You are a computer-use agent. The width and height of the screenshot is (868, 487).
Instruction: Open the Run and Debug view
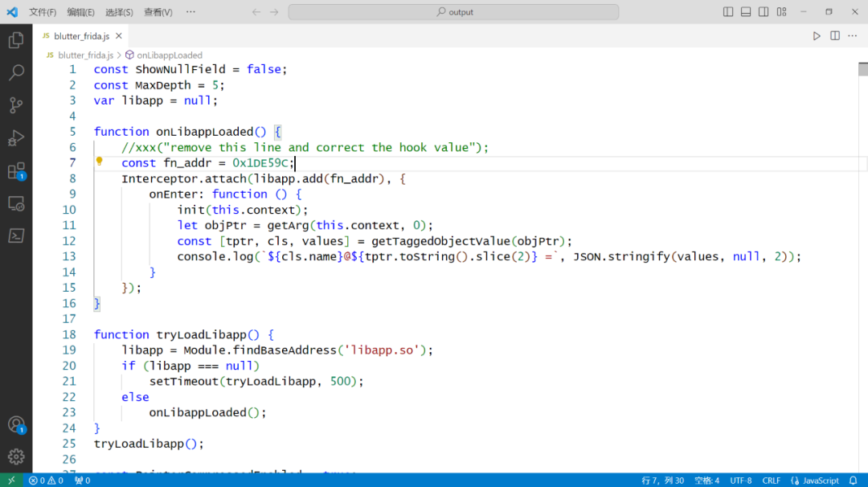16,137
